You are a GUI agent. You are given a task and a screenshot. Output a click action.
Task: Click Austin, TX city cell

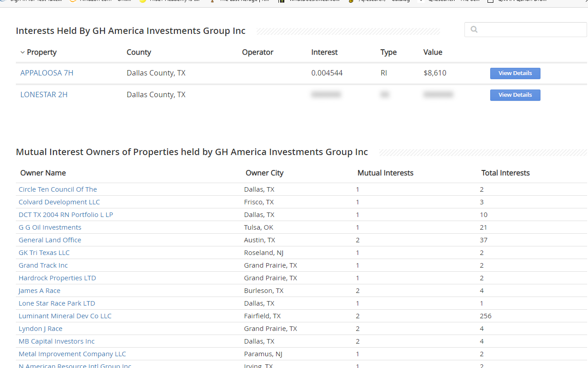pos(259,240)
